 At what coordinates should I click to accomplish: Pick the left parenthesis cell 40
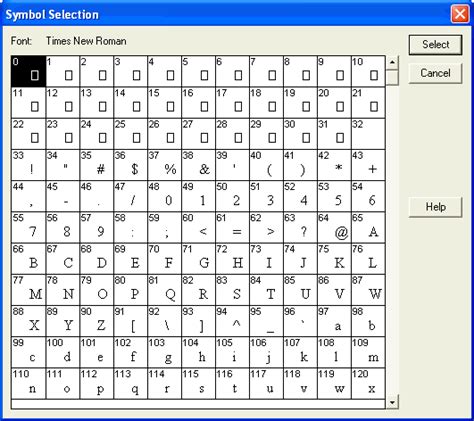tap(266, 165)
